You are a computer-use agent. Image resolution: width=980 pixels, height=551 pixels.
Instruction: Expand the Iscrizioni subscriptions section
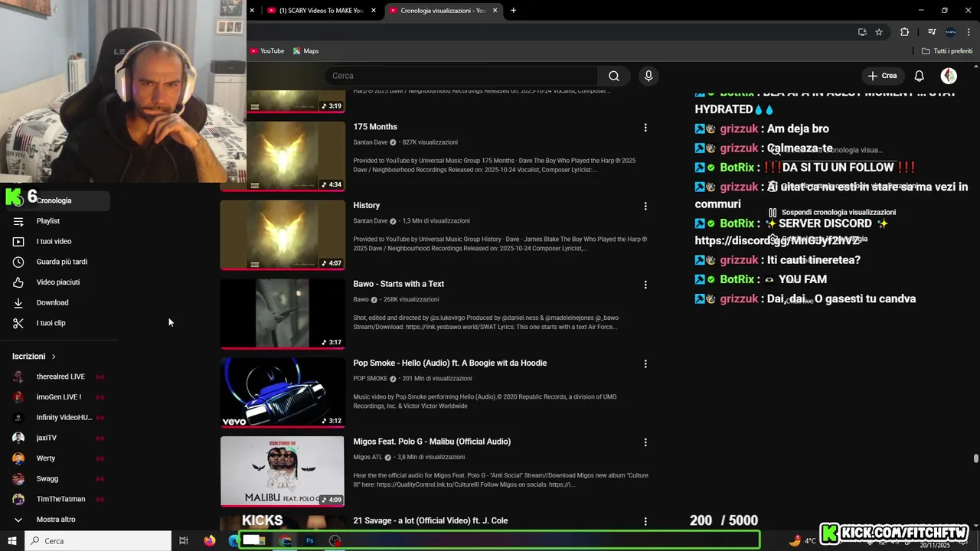tap(34, 357)
